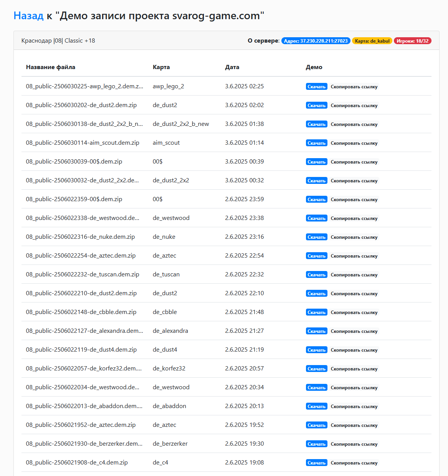Screen dimensions: 448x476
Task: Copy link for de_tuscan demo
Action: point(354,274)
